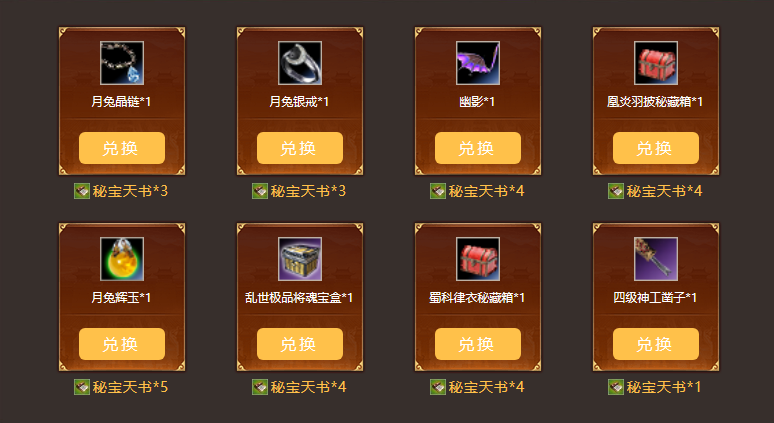
Task: Redeem the 凰炎羽披秘藏箱 via 兑换
Action: click(x=656, y=148)
